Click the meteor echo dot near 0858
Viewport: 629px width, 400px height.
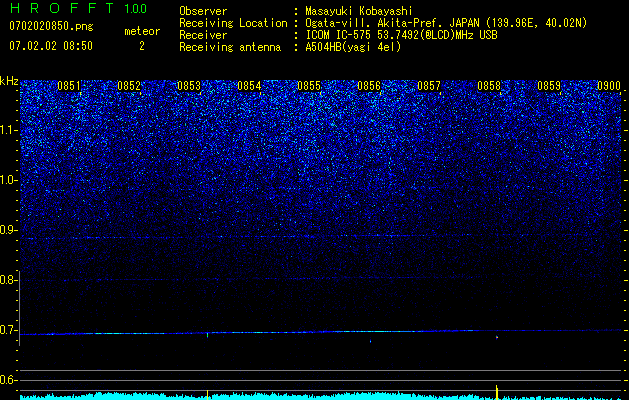[x=497, y=337]
